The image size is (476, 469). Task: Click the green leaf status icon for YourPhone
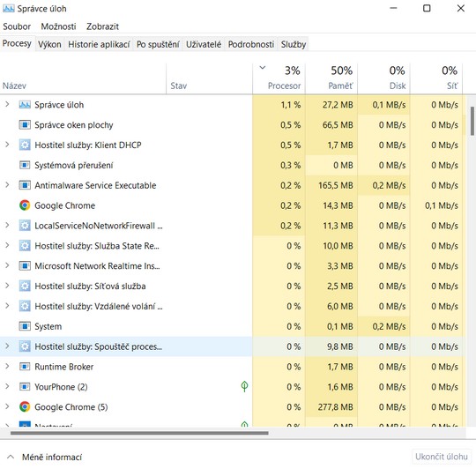[244, 386]
